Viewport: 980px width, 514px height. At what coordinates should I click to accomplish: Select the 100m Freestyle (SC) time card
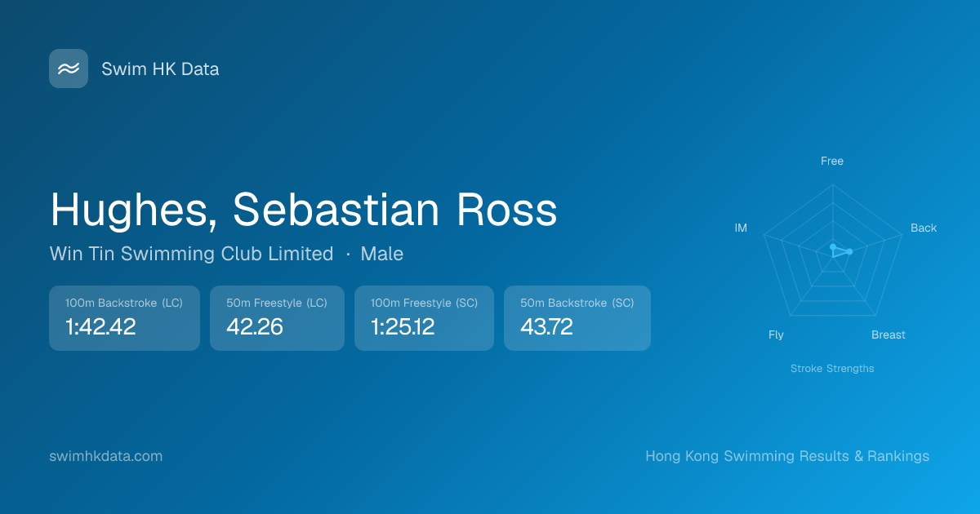pos(424,318)
